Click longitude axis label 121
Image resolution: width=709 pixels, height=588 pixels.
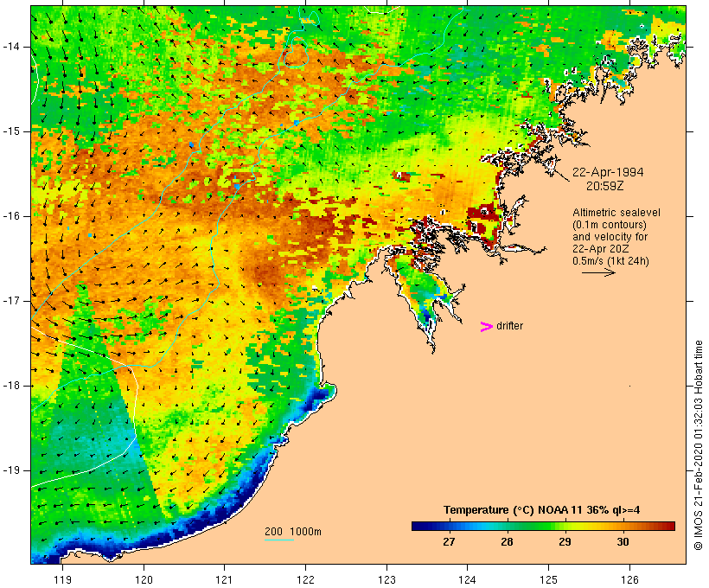point(224,579)
